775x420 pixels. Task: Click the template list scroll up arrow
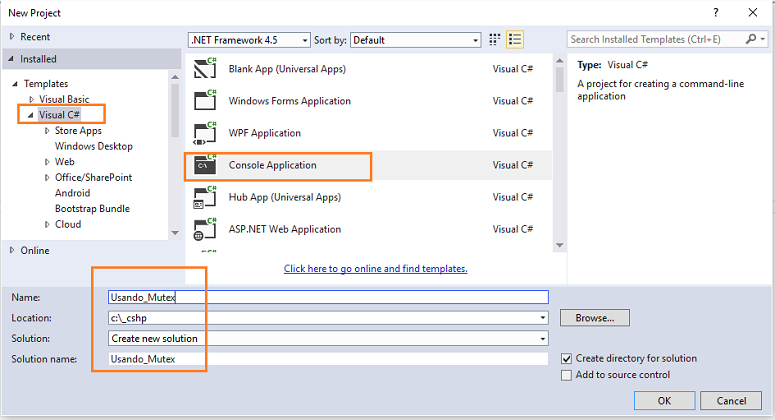[x=560, y=60]
